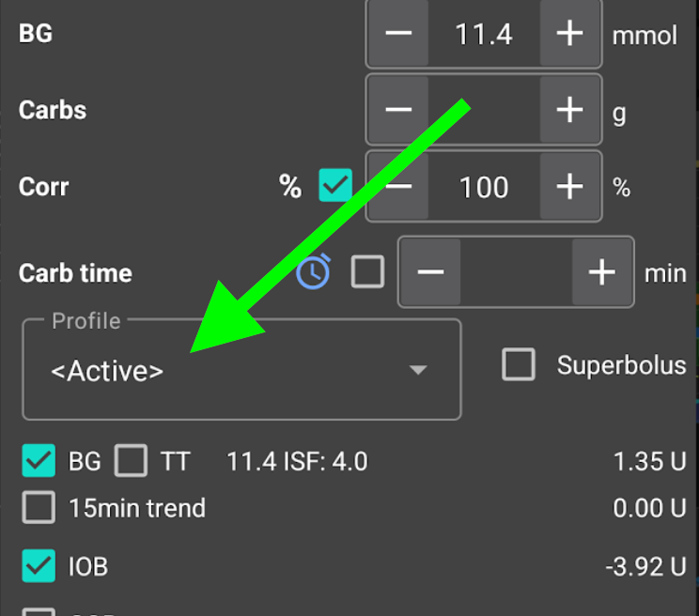Click the Corr value field 100
699x616 pixels.
pos(484,187)
